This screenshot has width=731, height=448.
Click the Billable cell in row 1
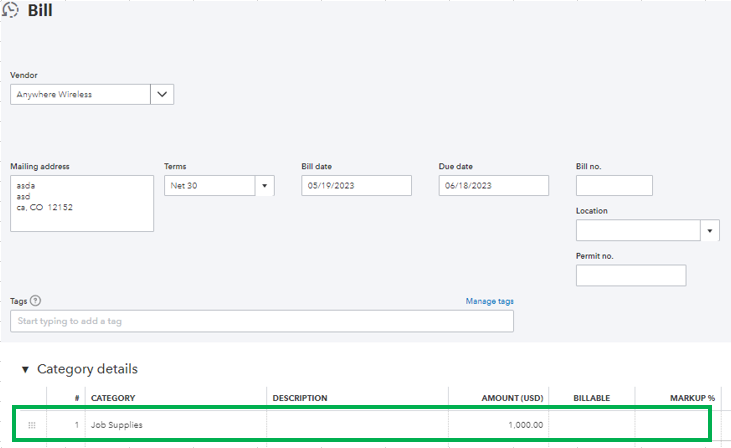pos(592,425)
